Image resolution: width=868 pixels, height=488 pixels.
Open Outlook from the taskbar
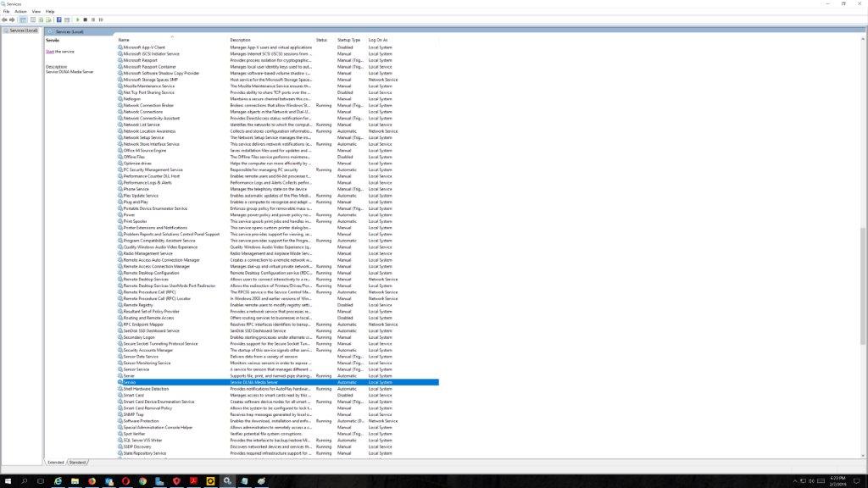pyautogui.click(x=109, y=481)
